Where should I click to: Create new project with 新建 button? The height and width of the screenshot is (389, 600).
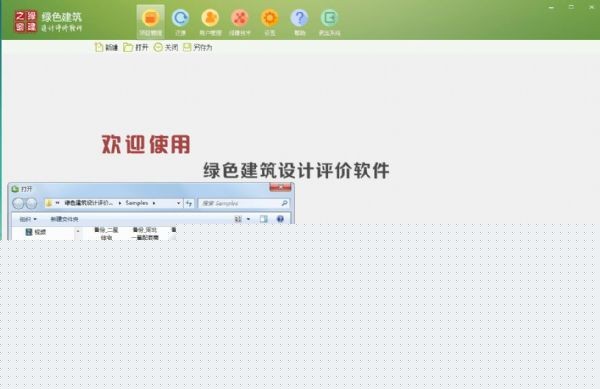106,47
